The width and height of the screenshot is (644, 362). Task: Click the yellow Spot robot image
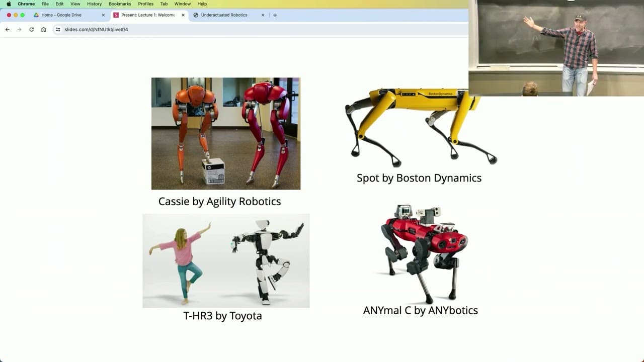421,127
